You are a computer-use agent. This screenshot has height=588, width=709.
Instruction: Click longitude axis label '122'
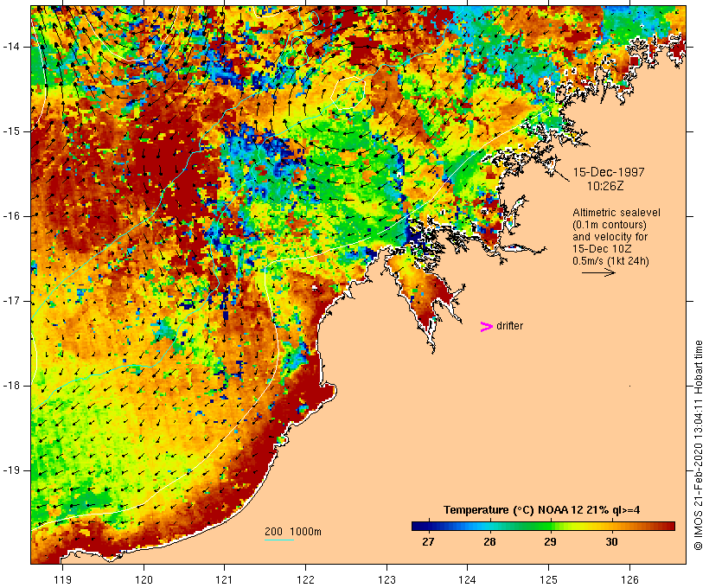click(306, 579)
